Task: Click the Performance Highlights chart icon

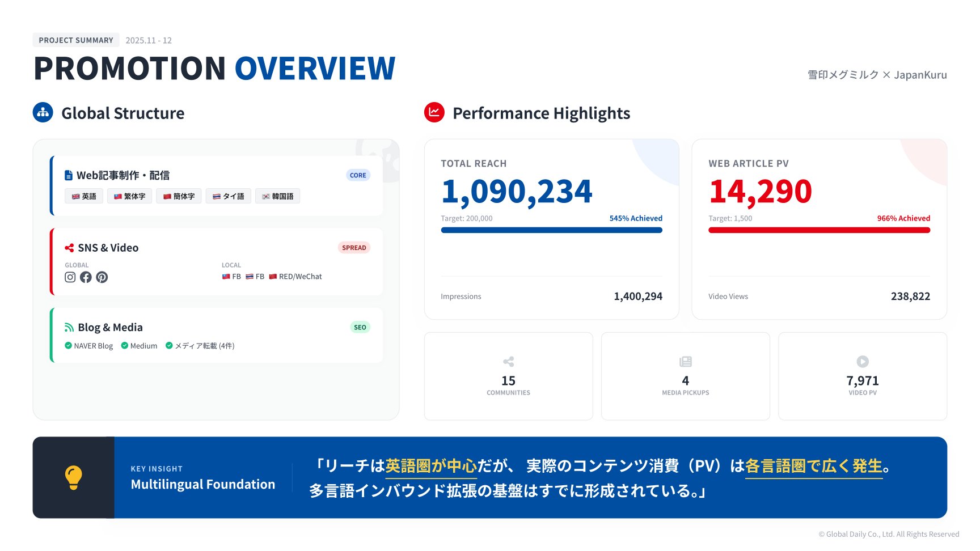Action: click(434, 112)
